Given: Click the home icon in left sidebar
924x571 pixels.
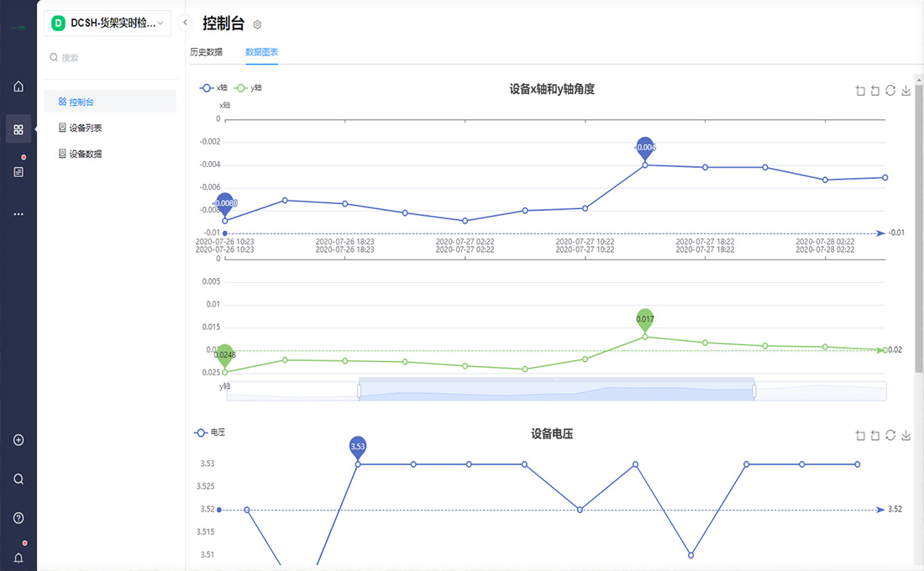Looking at the screenshot, I should 18,86.
